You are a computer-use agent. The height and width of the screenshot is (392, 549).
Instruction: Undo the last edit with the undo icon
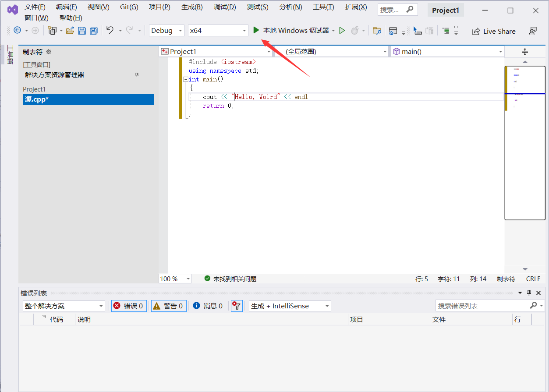coord(110,30)
